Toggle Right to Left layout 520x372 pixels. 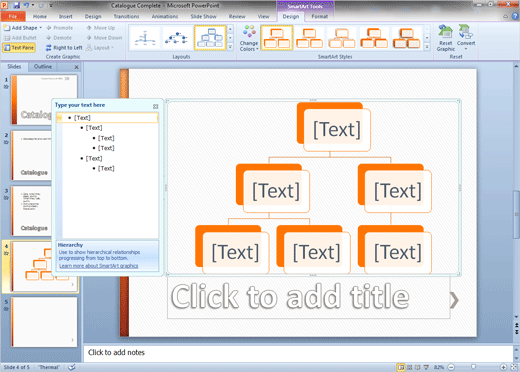tap(64, 48)
